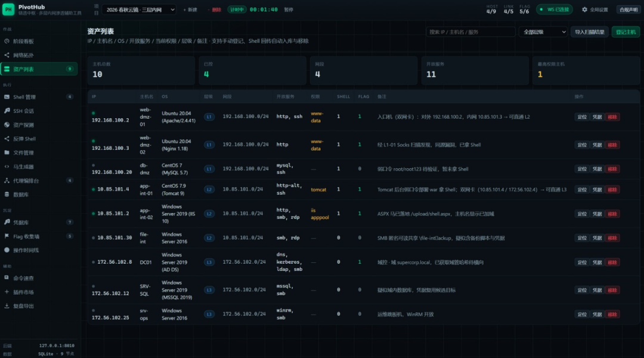Screen dimensions: 644x358
Task: Click backend address 127.0.0.1:8010 in sidebar footer
Action: pos(57,345)
